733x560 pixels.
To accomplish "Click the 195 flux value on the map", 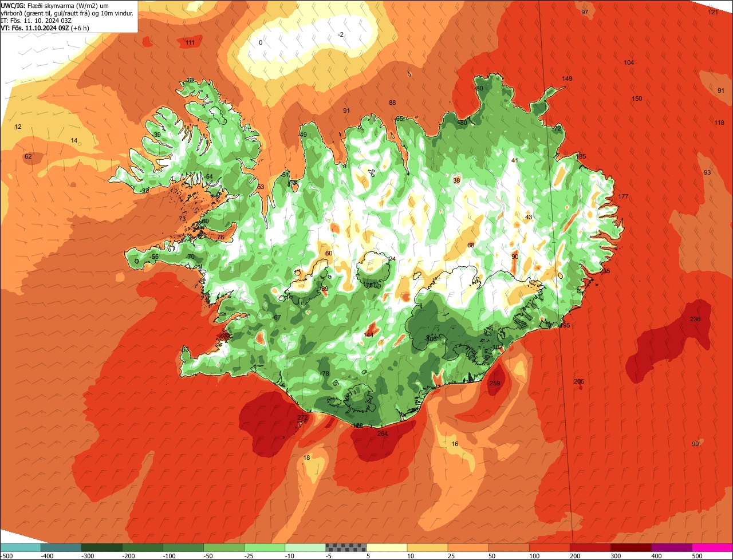I will click(565, 325).
